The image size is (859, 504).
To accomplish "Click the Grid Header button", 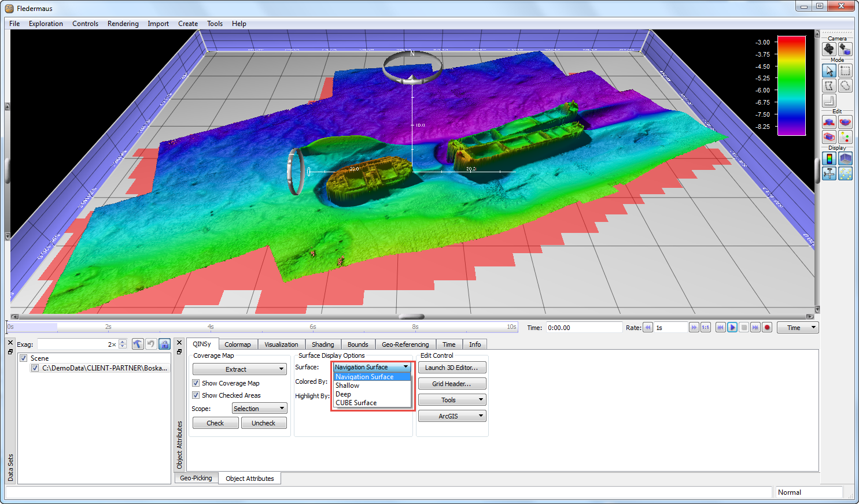I will tap(452, 384).
